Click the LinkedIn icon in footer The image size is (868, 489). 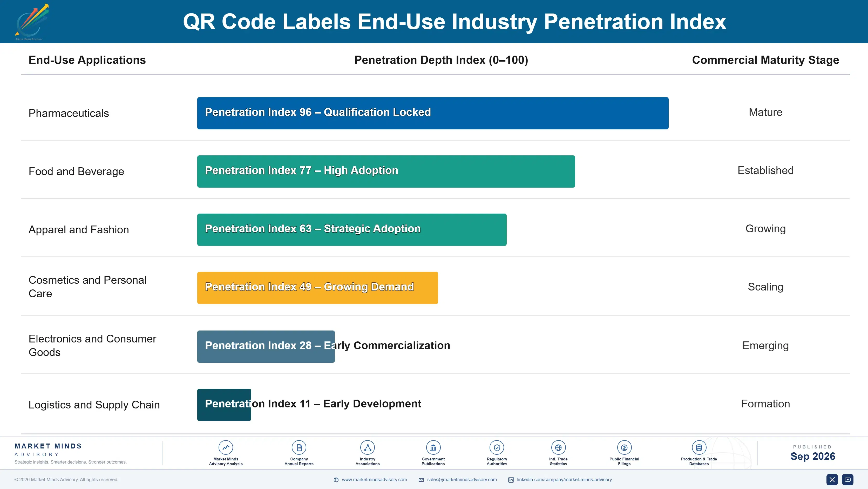pos(511,480)
